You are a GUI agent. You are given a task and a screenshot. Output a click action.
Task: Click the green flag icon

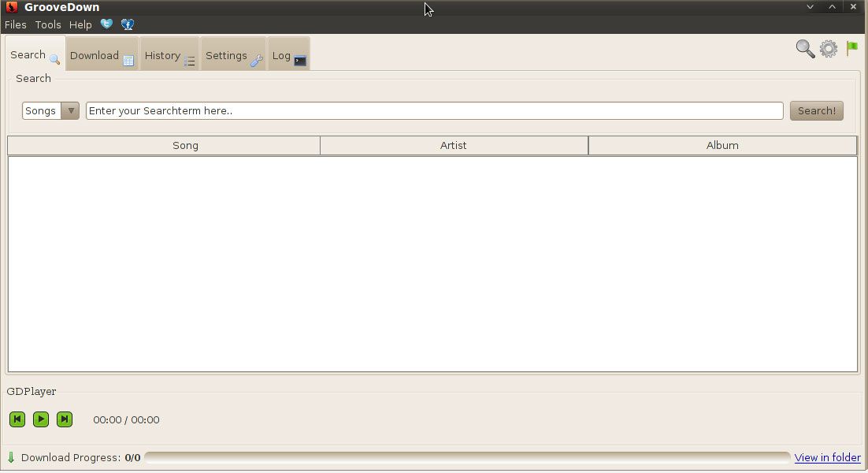click(x=851, y=49)
